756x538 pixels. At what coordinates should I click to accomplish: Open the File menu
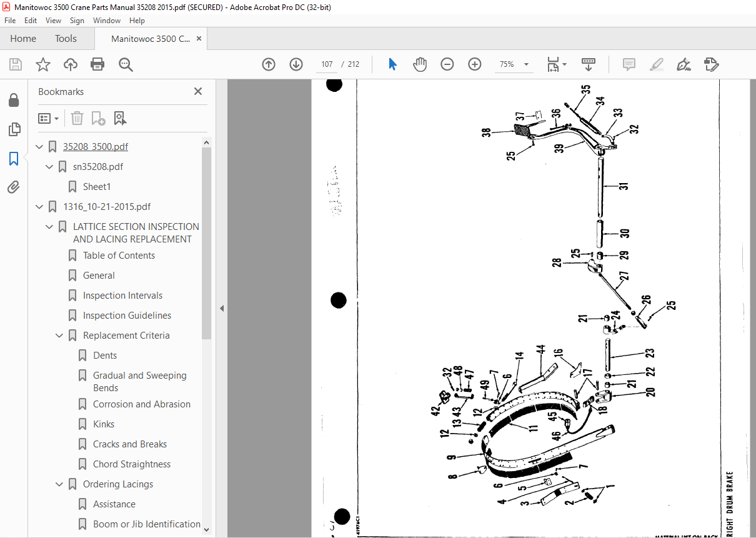coord(10,21)
